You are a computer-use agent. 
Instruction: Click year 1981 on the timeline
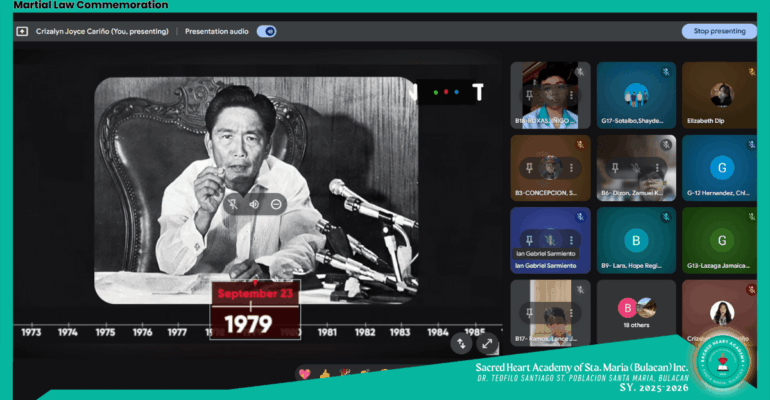[x=327, y=332]
